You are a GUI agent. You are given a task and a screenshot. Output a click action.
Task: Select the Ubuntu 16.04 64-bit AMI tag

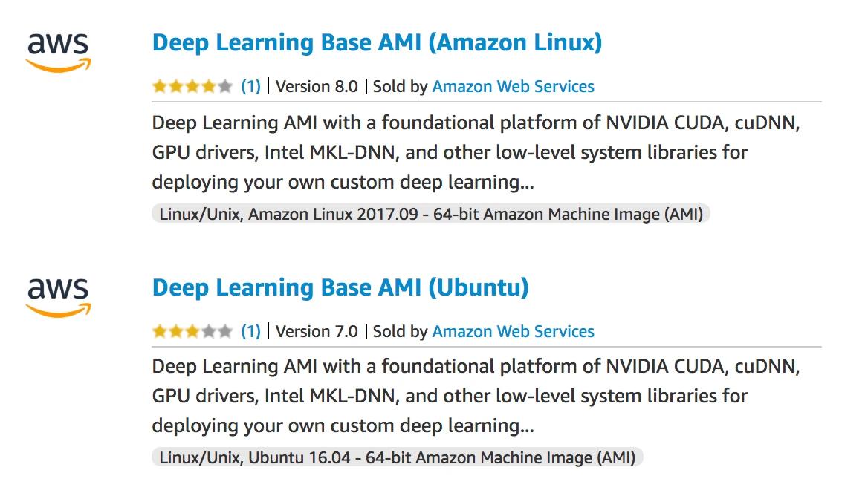[398, 457]
